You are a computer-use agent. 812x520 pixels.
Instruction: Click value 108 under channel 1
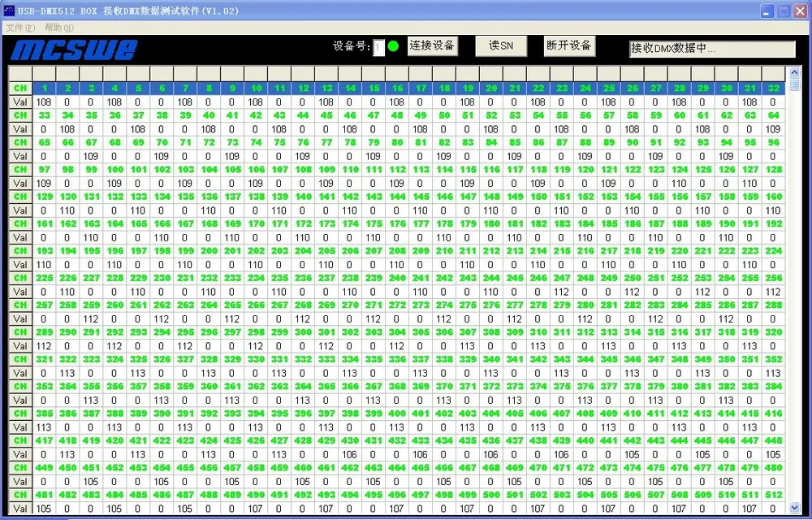click(44, 102)
